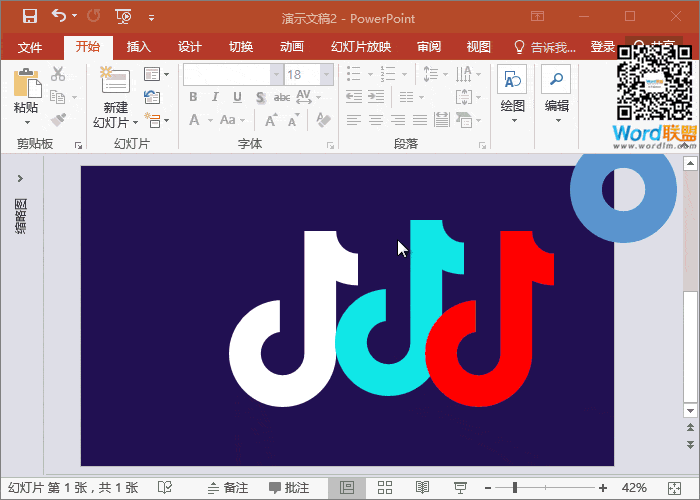Open the 字体 dialog launcher

click(330, 146)
